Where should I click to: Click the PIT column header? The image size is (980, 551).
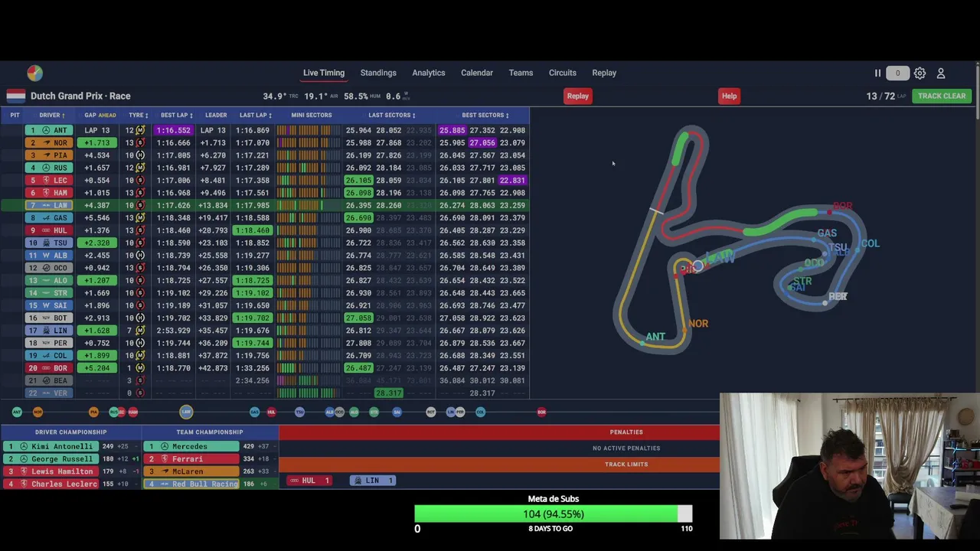pyautogui.click(x=15, y=116)
